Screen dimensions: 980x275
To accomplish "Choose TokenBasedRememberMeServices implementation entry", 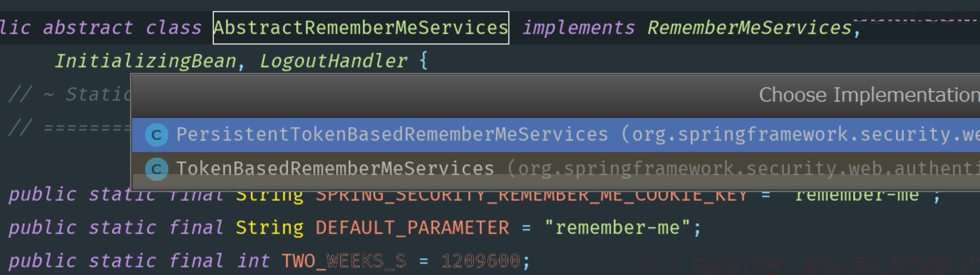I will tap(556, 169).
